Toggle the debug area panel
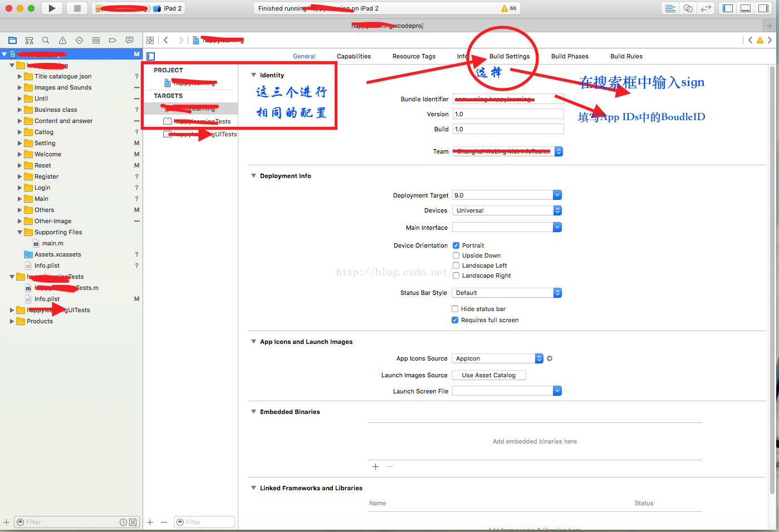 (746, 8)
